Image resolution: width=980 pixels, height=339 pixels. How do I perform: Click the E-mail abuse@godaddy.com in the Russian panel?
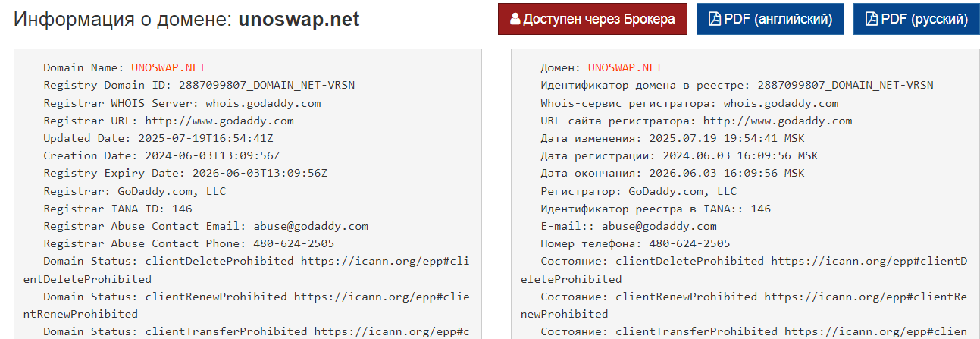point(659,226)
